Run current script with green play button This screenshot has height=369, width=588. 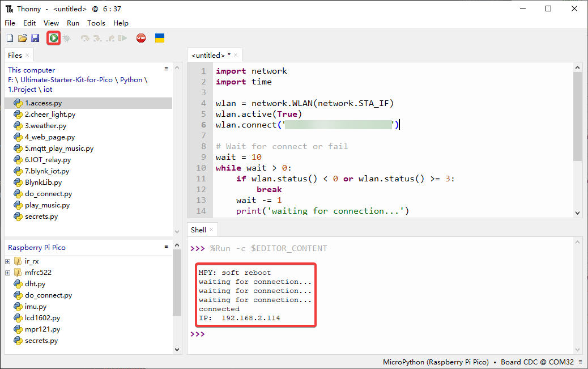click(54, 38)
